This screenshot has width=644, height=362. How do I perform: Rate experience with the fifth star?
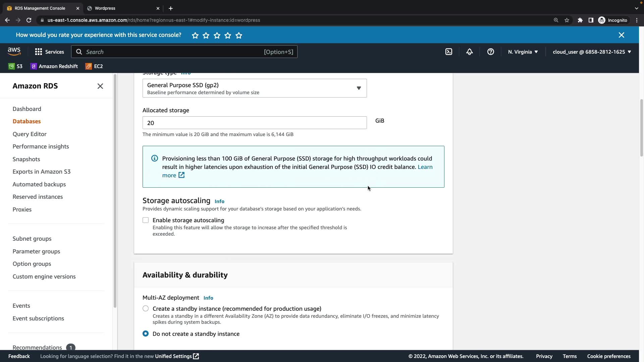239,35
